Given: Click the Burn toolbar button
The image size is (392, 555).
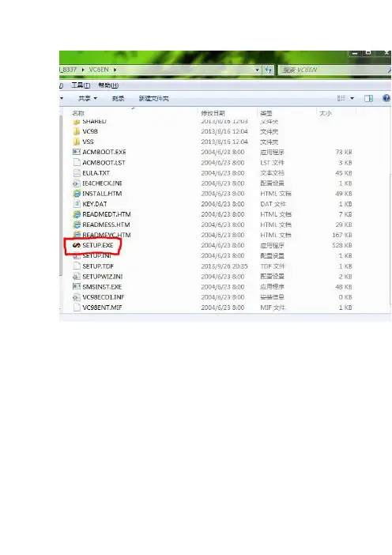Looking at the screenshot, I should point(118,98).
